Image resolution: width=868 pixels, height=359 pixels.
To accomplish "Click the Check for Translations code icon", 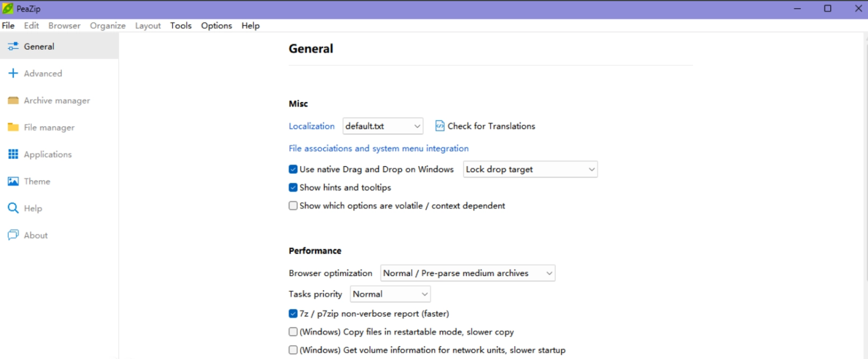I will tap(439, 126).
